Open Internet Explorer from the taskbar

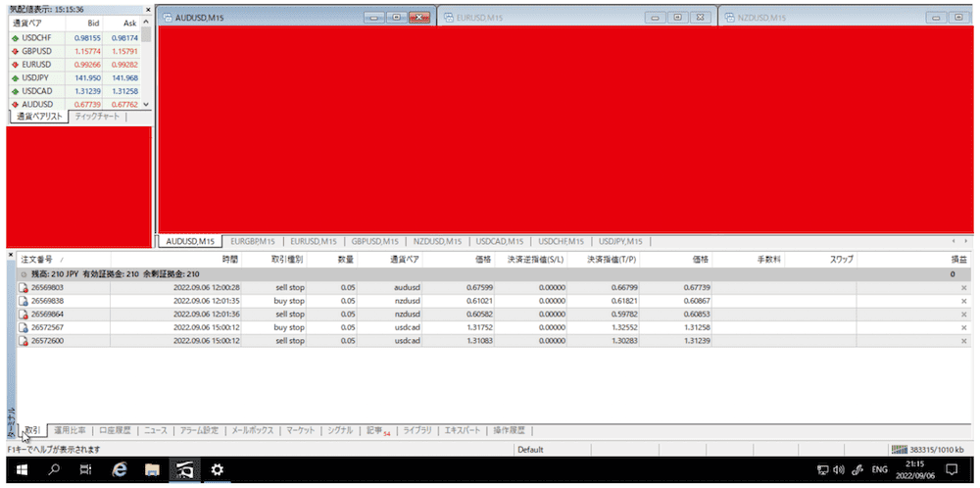coord(120,471)
